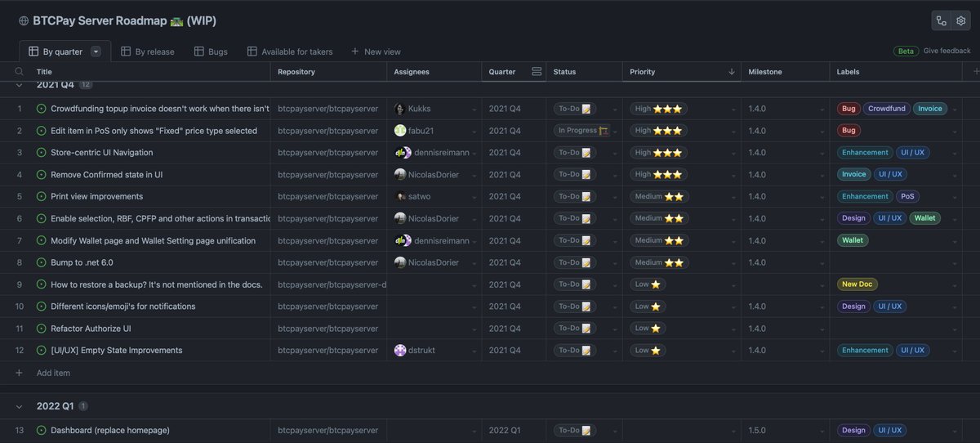Click the Labels column header

tap(848, 72)
